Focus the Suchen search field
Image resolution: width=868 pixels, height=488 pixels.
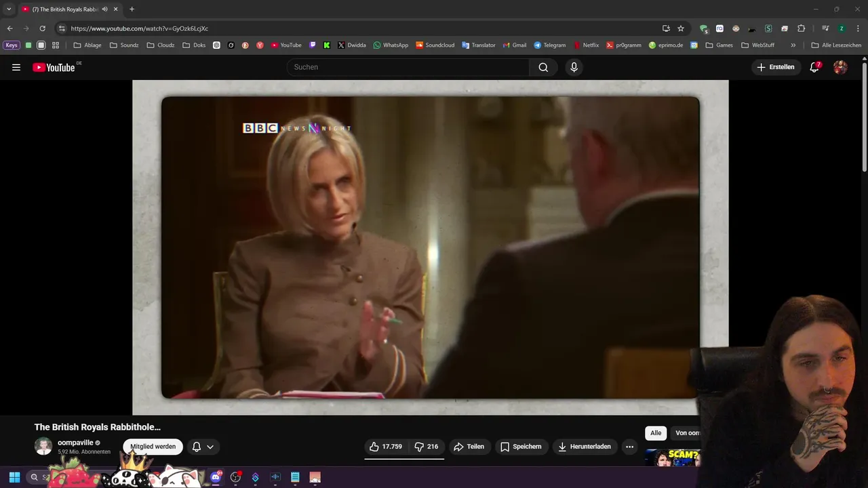coord(408,67)
